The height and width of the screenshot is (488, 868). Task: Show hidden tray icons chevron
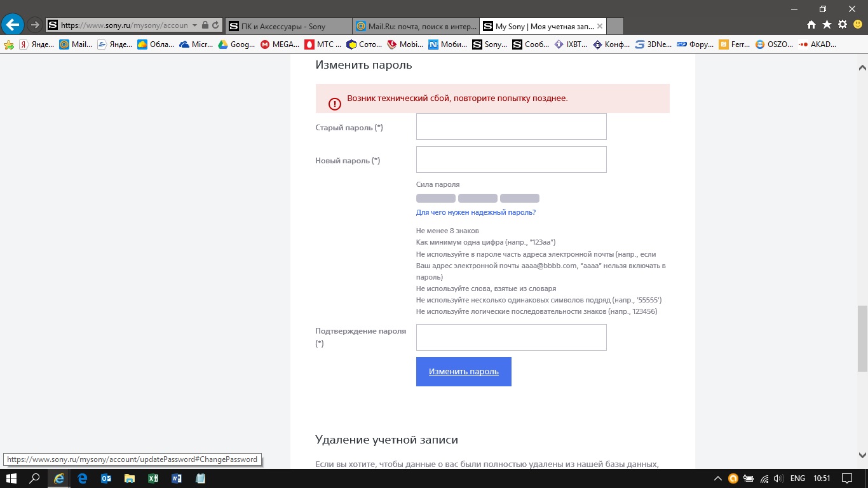click(x=718, y=478)
